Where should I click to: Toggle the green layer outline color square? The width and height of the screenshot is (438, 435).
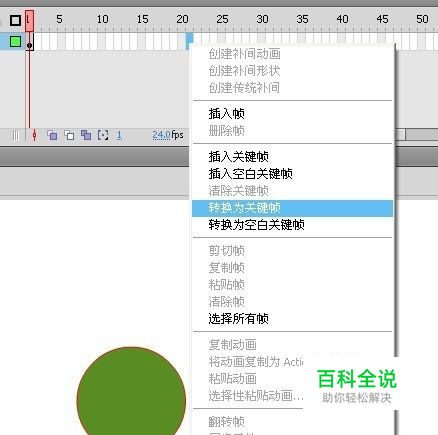[x=15, y=42]
